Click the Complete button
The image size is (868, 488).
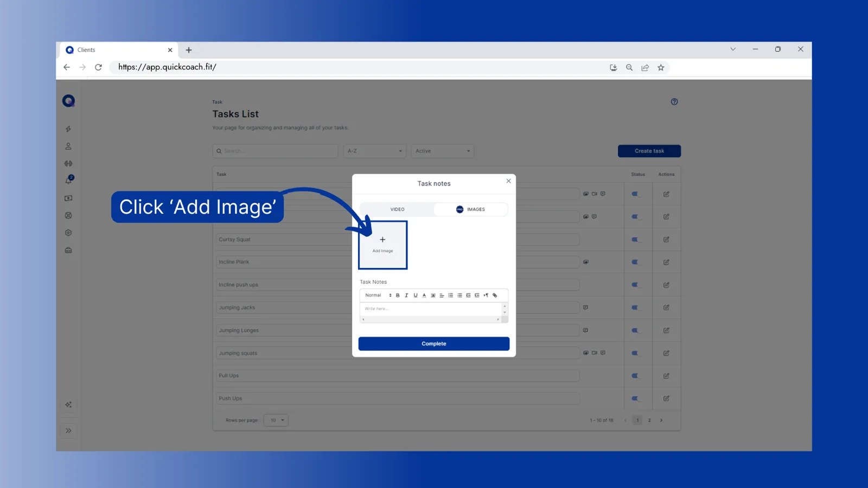coord(434,344)
